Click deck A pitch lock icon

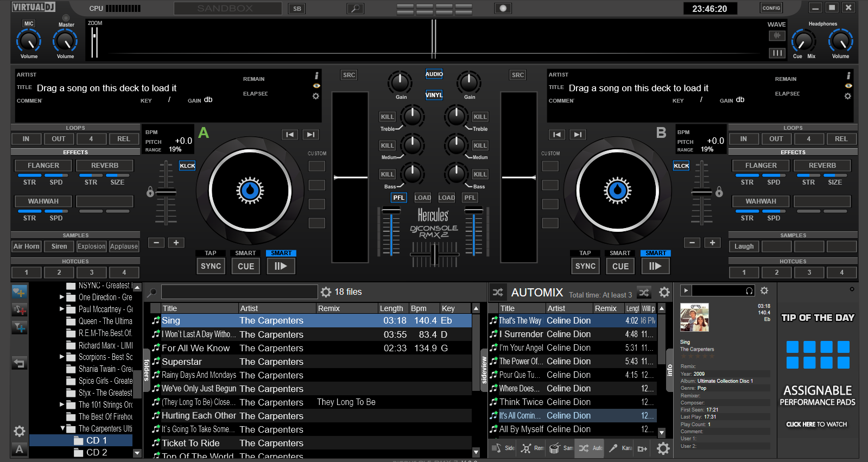point(150,192)
